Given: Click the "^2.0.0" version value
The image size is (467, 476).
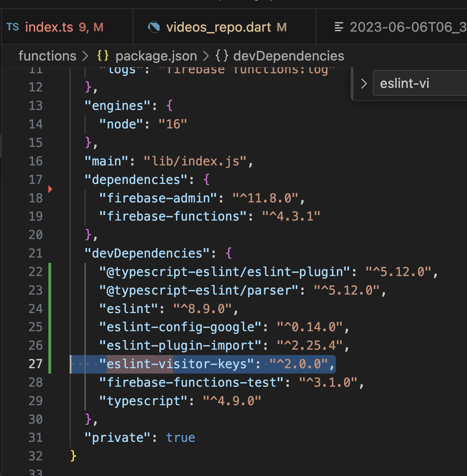Looking at the screenshot, I should coord(299,364).
